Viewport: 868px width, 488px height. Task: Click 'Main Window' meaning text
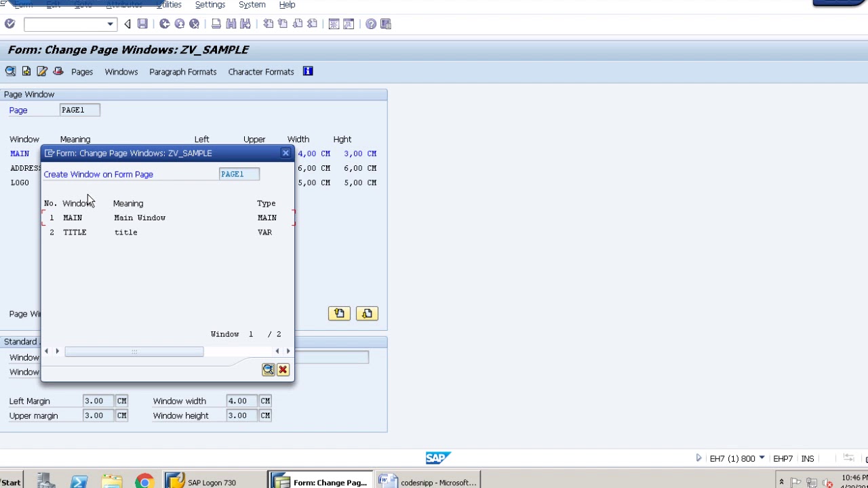click(140, 218)
